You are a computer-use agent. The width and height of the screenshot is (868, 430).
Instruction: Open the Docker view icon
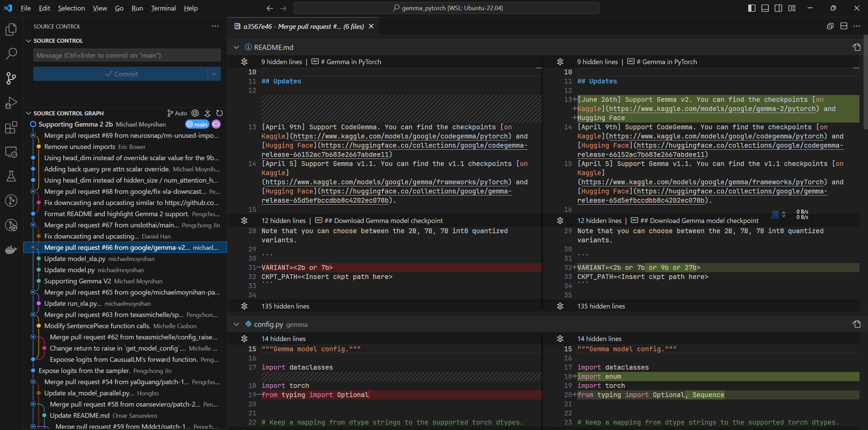[x=11, y=250]
